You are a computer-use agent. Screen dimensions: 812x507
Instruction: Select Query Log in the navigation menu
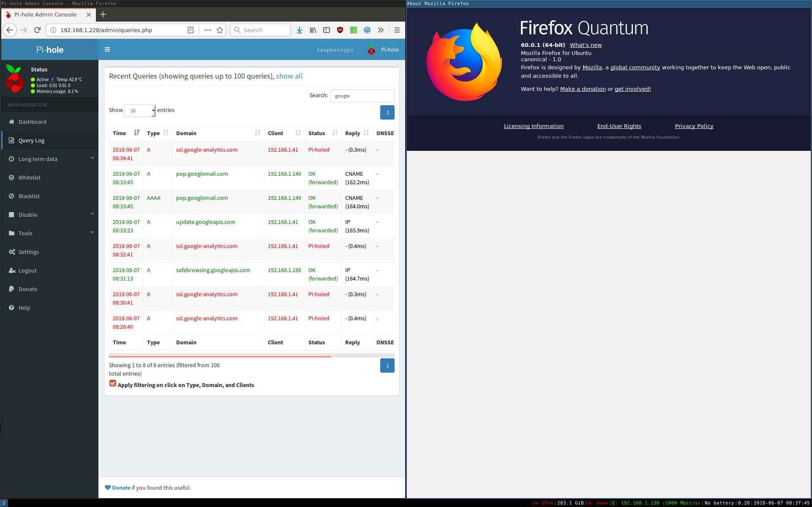[31, 140]
